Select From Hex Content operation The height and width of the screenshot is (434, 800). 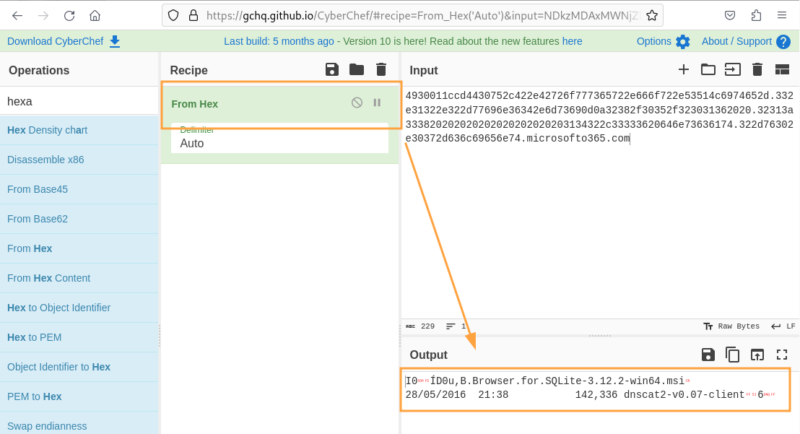[x=80, y=278]
